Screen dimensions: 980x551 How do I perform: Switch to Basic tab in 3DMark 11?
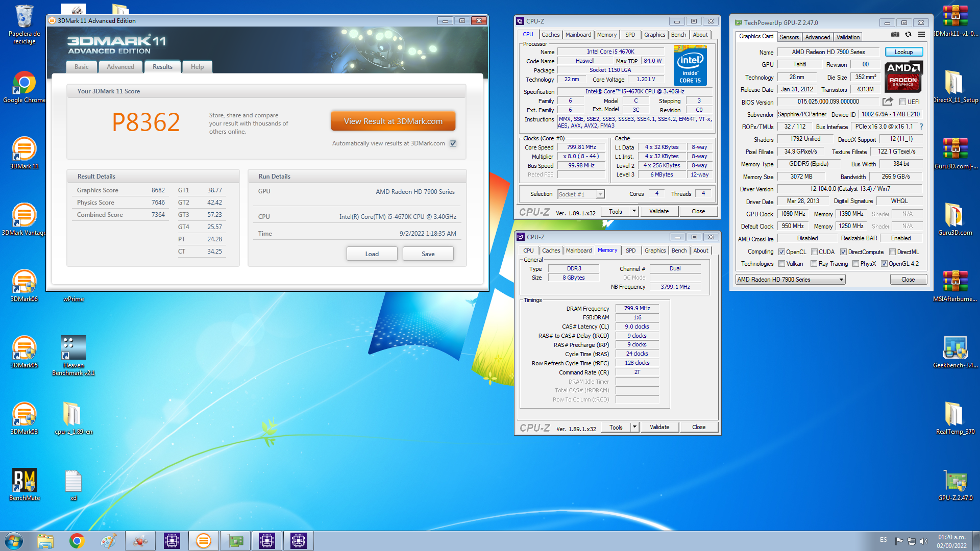pos(82,67)
